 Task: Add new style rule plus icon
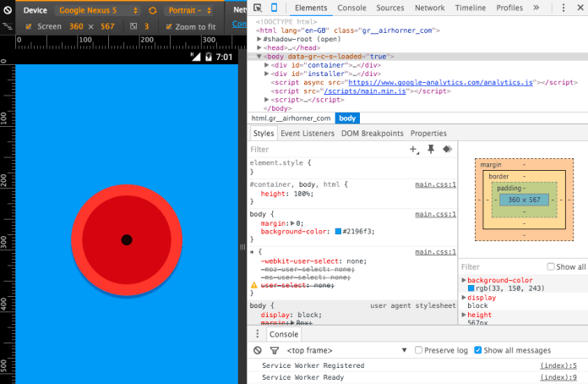[x=414, y=150]
